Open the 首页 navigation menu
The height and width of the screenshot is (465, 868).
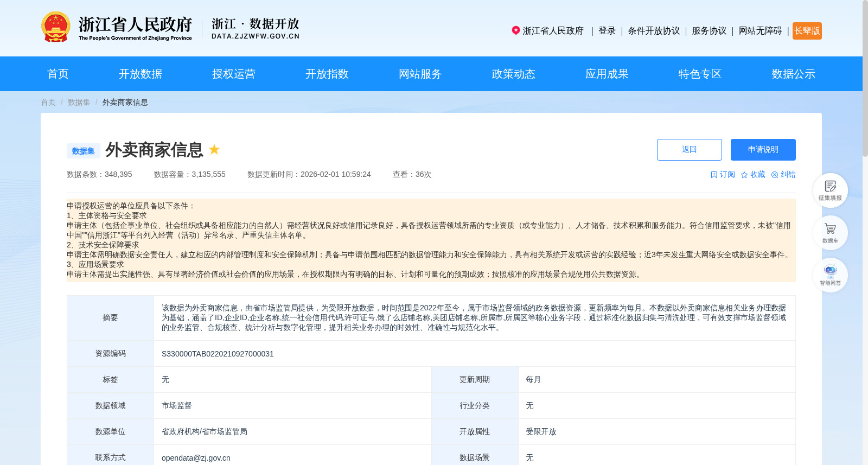click(x=58, y=74)
